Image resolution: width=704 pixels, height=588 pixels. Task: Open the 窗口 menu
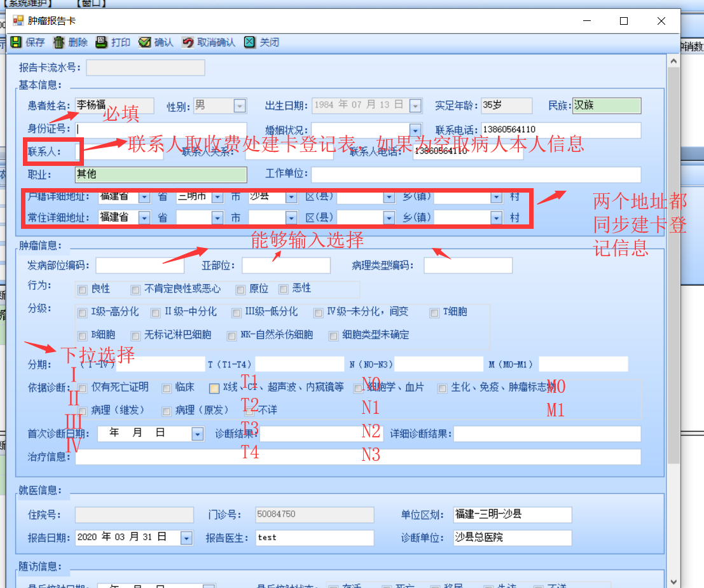[x=91, y=3]
